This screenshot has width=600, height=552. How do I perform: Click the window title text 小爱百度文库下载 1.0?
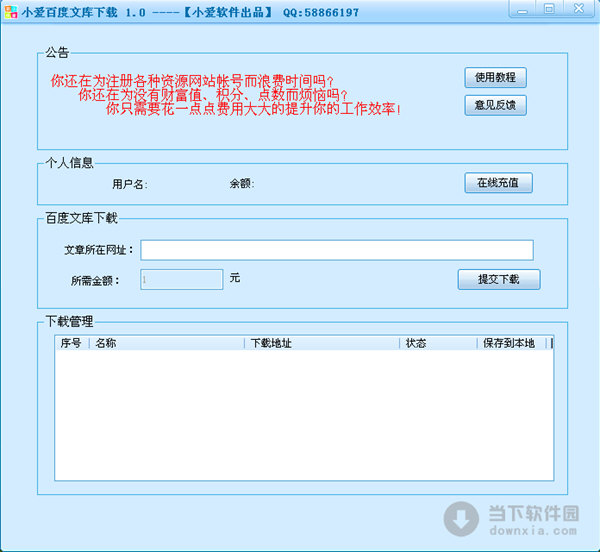[83, 12]
